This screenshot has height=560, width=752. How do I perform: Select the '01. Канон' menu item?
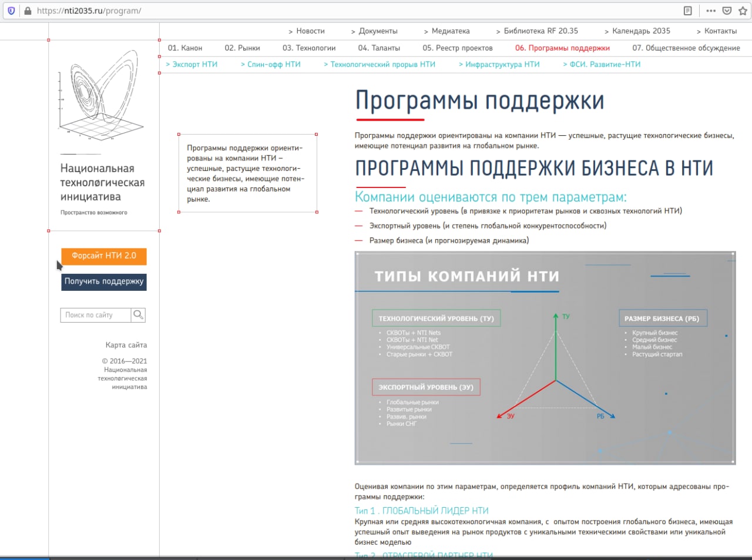(185, 48)
